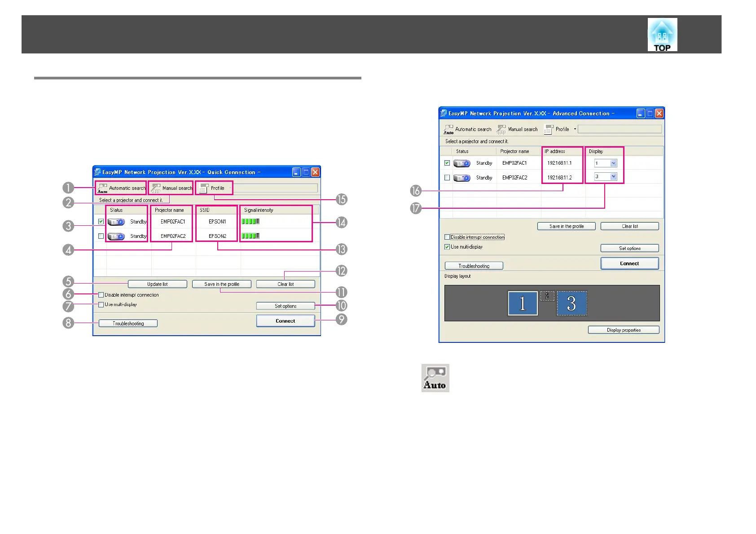This screenshot has height=534, width=756.
Task: Click IP address 192.168.11.2 cell
Action: [559, 178]
